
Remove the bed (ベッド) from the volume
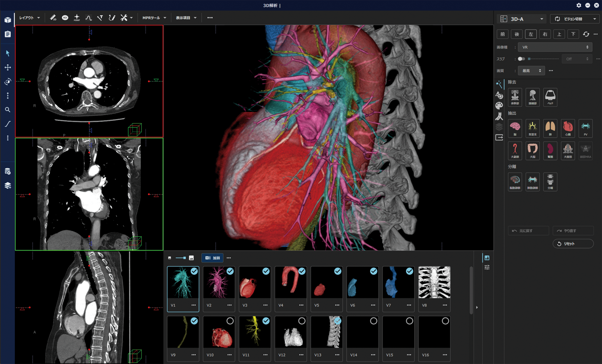(550, 97)
